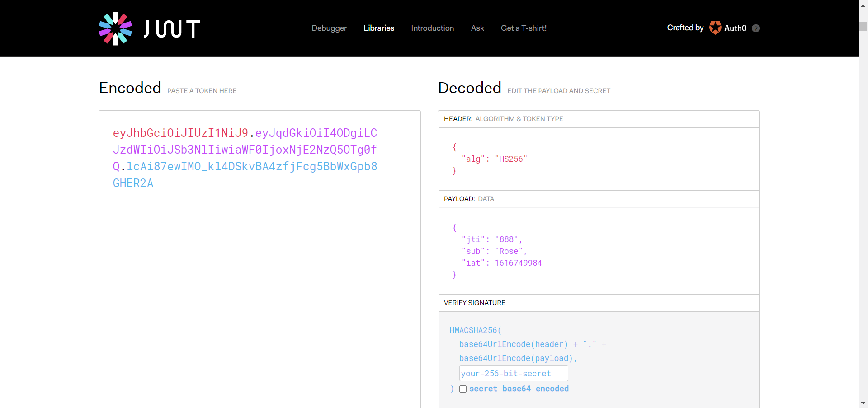This screenshot has height=408, width=868.
Task: Click the Auth0 shield logo icon
Action: point(715,28)
